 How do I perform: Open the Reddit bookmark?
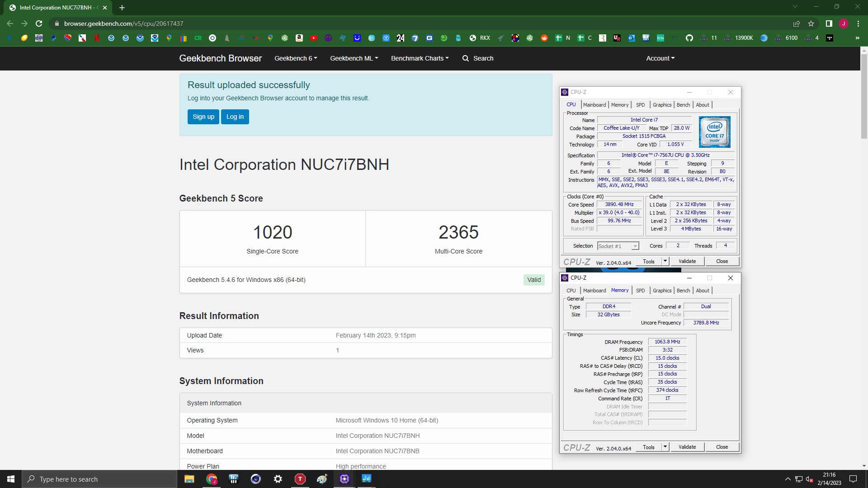point(544,38)
